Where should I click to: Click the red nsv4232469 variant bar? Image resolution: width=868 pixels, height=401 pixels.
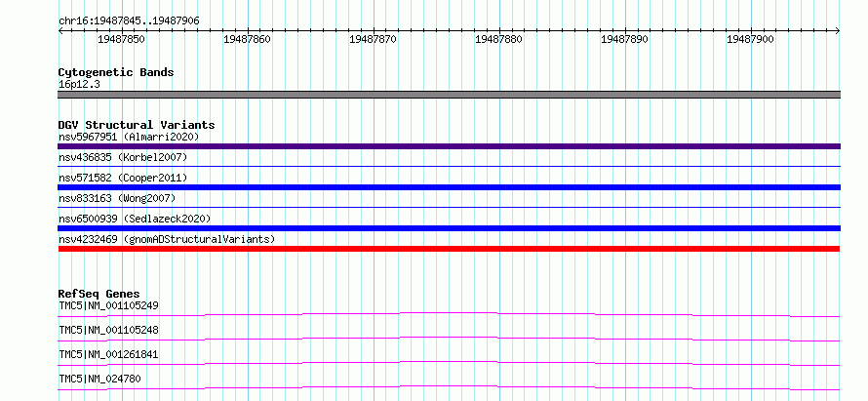(449, 249)
